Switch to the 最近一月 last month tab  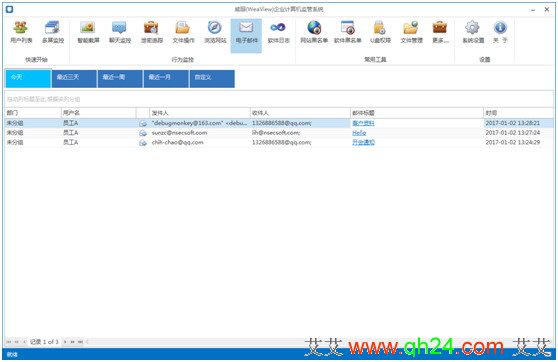166,79
